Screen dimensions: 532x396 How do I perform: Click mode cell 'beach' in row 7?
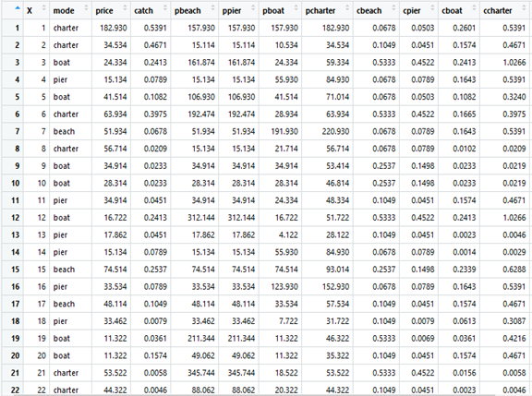tap(64, 131)
